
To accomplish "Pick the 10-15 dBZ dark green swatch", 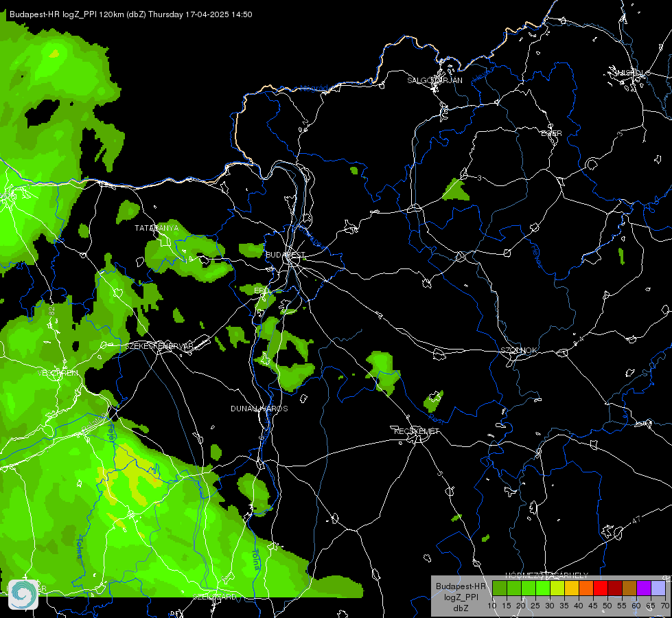I will pos(499,588).
